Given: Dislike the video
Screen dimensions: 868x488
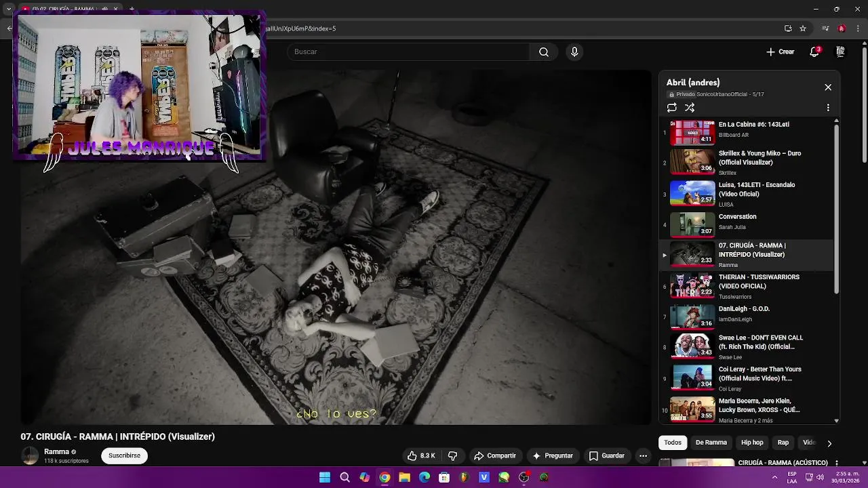Looking at the screenshot, I should [x=453, y=456].
